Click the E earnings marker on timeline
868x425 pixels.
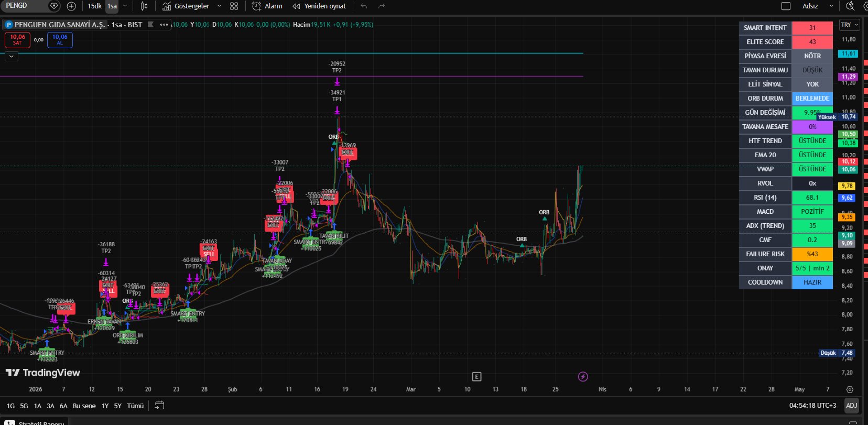point(476,377)
